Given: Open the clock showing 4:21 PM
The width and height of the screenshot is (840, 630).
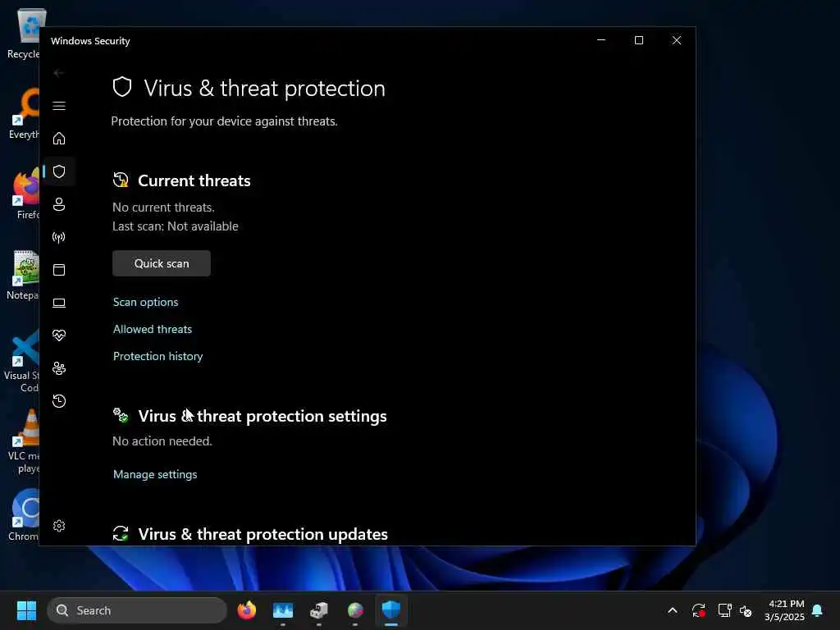Looking at the screenshot, I should (784, 610).
